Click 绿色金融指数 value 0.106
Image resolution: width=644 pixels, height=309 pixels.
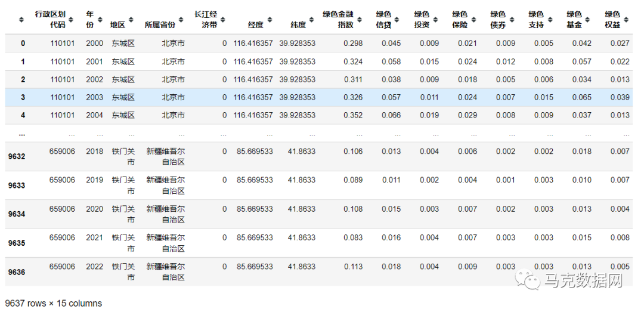353,151
